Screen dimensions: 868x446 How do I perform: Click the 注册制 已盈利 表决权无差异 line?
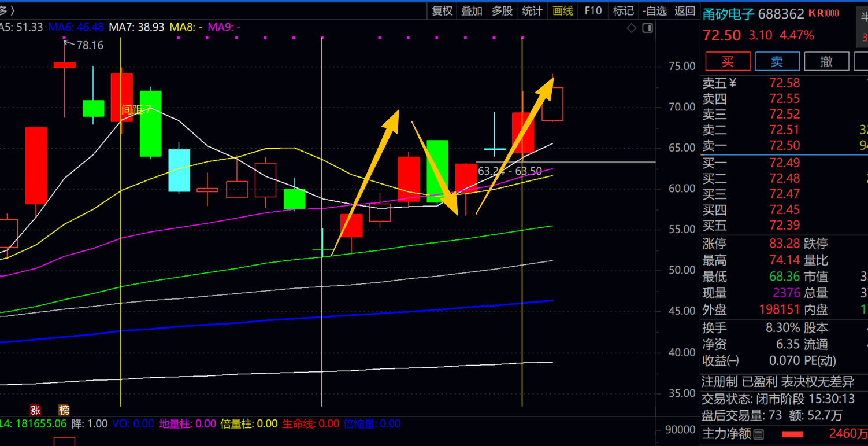(x=778, y=382)
